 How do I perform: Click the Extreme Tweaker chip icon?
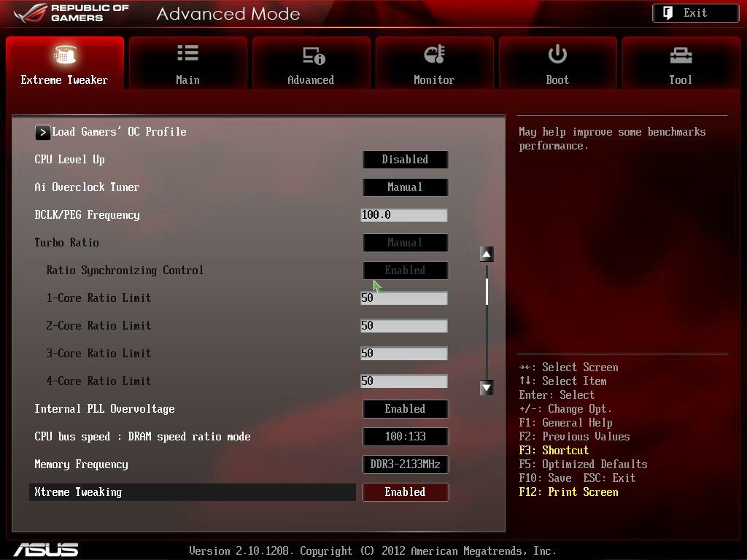tap(65, 54)
